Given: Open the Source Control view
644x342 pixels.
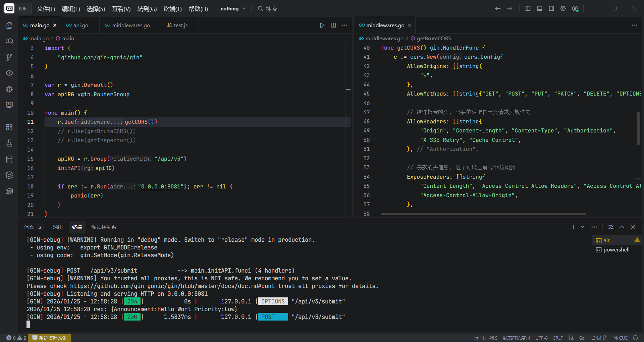Looking at the screenshot, I should coord(9,57).
